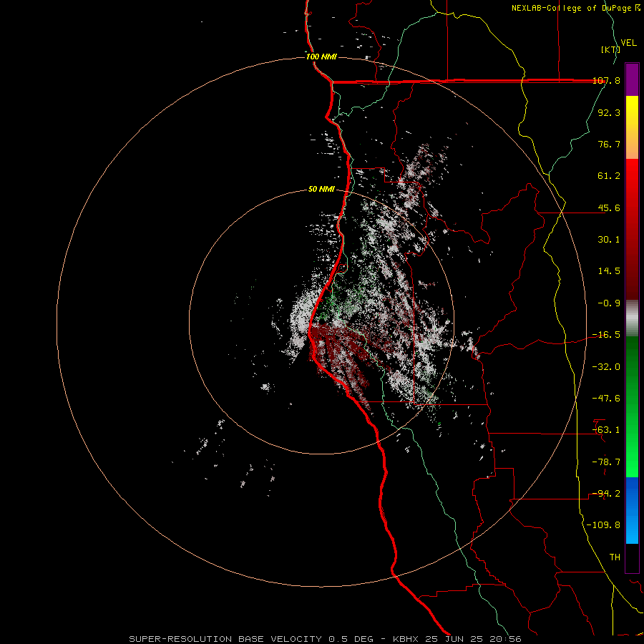Click the 92.3 velocity scale value

pyautogui.click(x=609, y=112)
